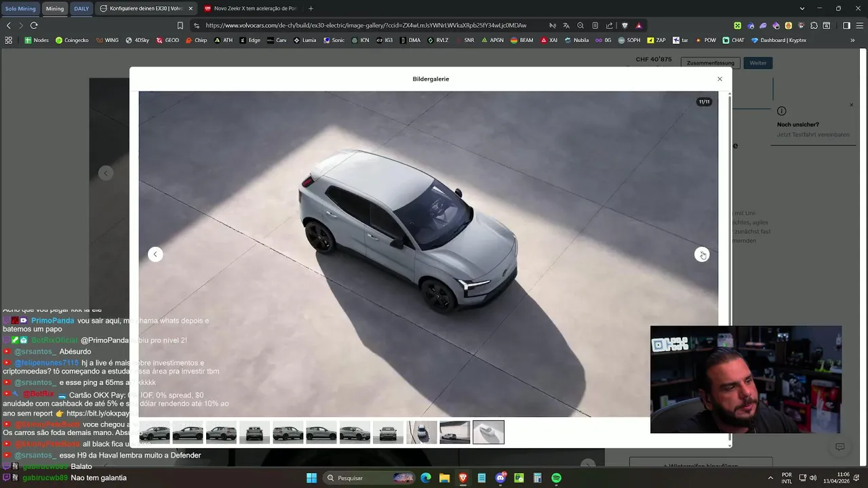Screen dimensions: 868x488
Task: Expand bookmarks bar overflow chevron
Action: point(852,40)
